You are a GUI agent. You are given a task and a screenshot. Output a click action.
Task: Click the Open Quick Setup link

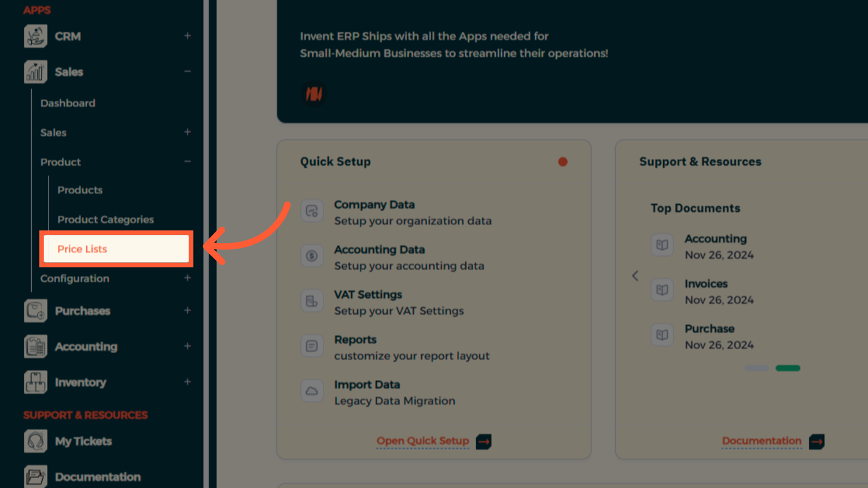tap(422, 441)
